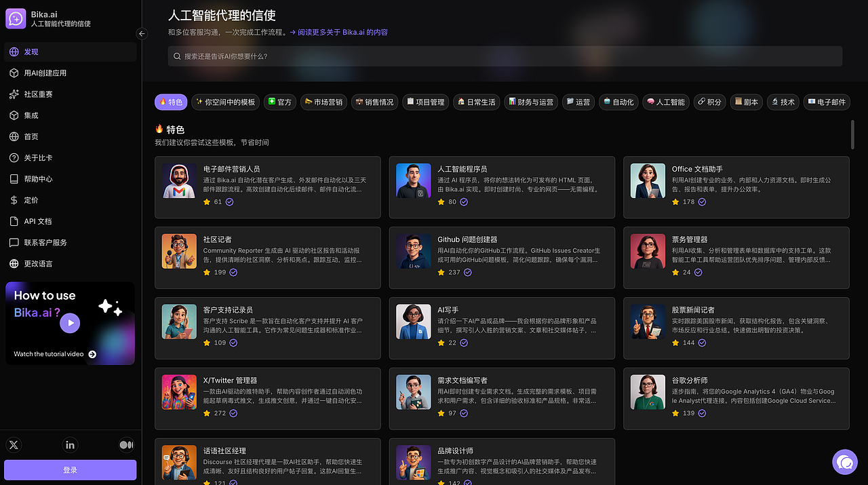This screenshot has width=868, height=485.
Task: Click the 更改语言 globe icon
Action: pyautogui.click(x=14, y=263)
